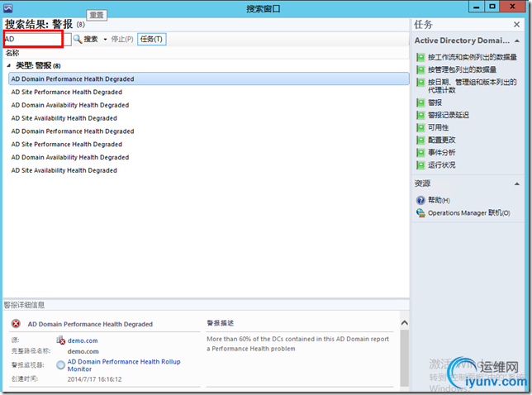Open the demo.com source link
The height and width of the screenshot is (395, 532).
click(83, 340)
